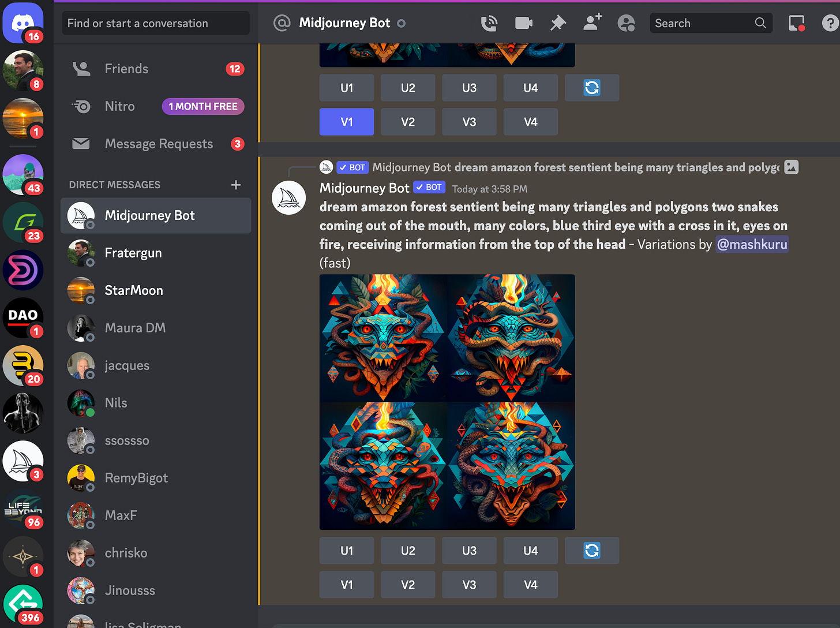Viewport: 840px width, 628px height.
Task: Open the sunset avatar server icon
Action: (x=23, y=119)
